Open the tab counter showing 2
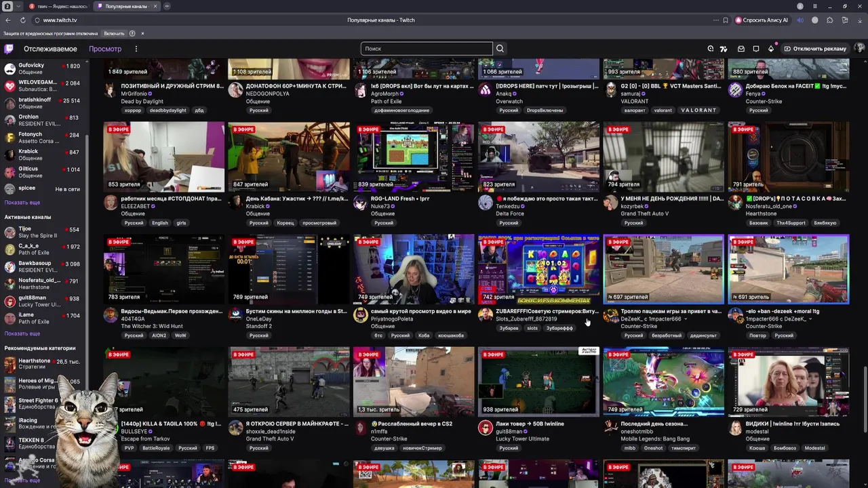 click(7, 6)
